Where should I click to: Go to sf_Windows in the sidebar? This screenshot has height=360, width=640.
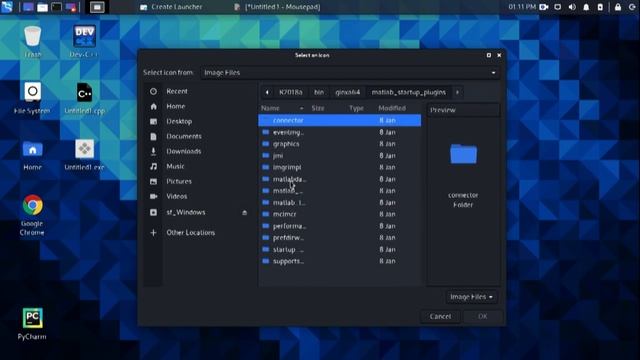186,212
